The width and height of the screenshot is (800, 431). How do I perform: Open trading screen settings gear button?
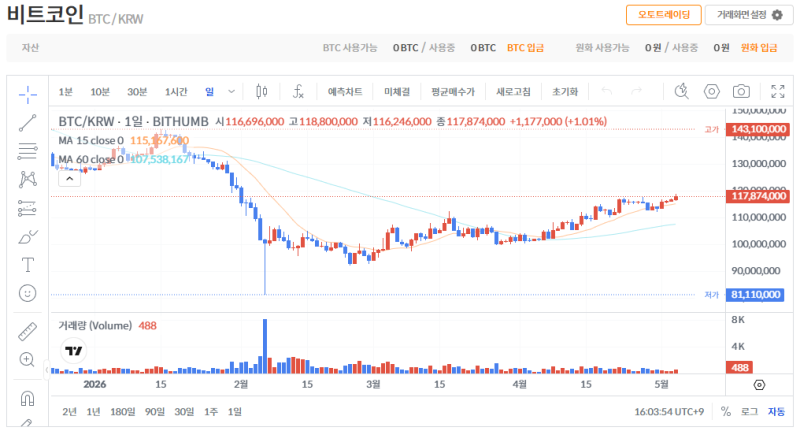[x=748, y=15]
